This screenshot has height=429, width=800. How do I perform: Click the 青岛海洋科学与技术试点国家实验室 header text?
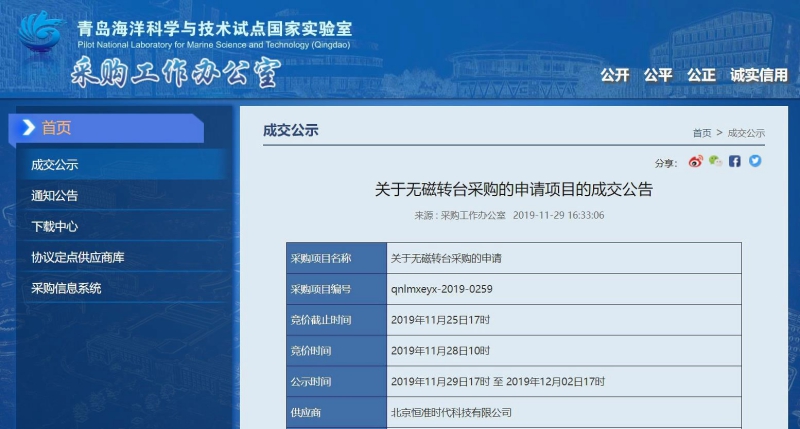214,29
